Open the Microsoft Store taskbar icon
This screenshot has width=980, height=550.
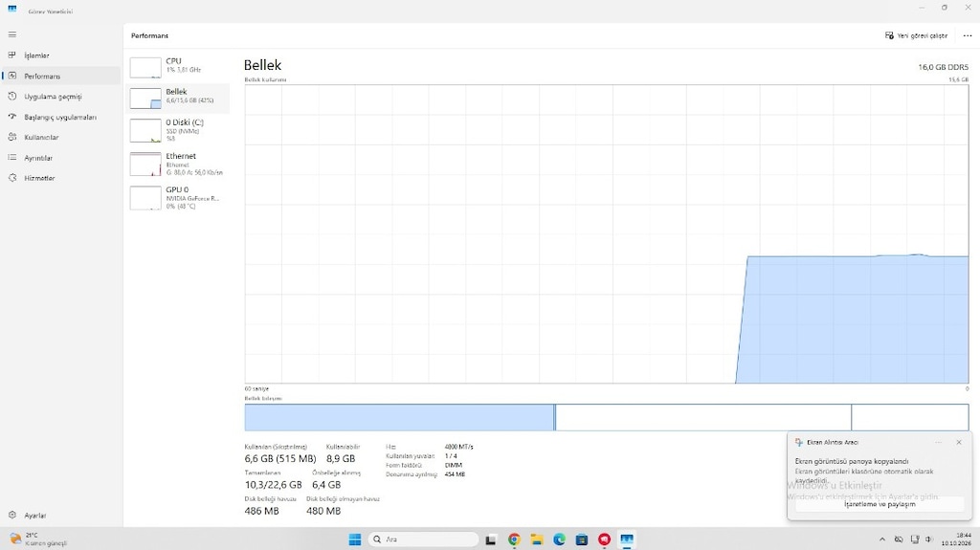pos(582,539)
